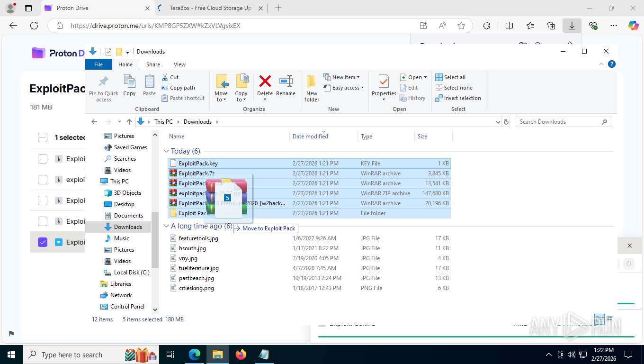Select ExploitPack.key file
644x364 pixels.
309,164
